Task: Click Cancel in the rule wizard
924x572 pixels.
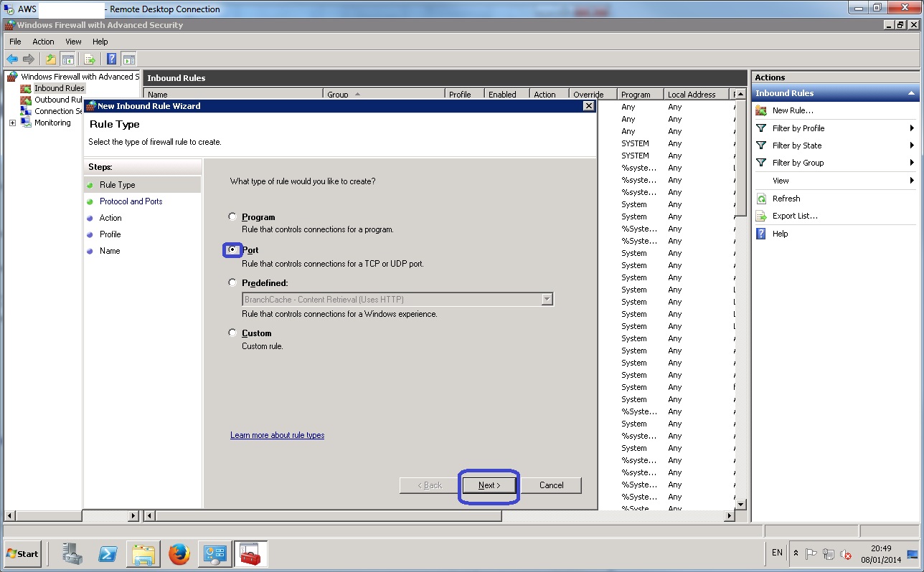Action: (551, 485)
